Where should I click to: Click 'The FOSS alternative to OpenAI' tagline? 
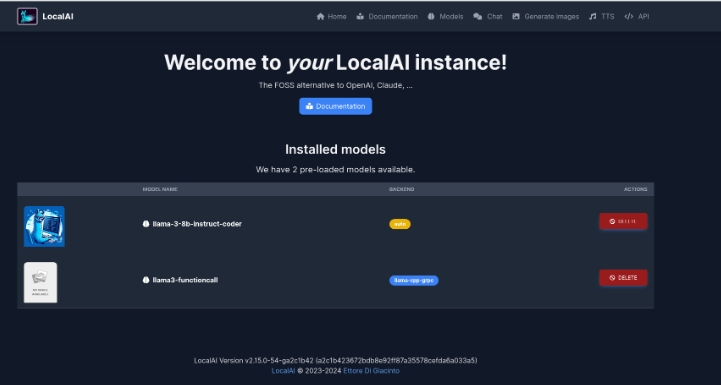tap(335, 85)
